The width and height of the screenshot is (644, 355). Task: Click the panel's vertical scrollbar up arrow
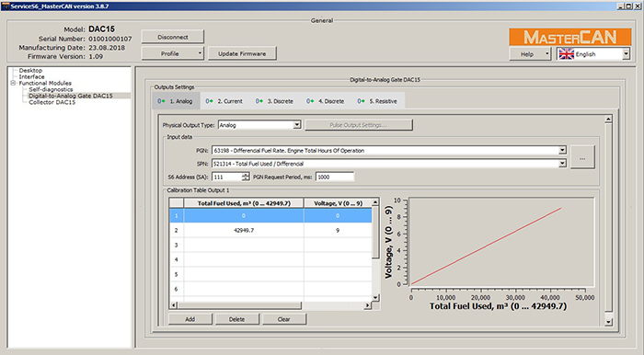[x=609, y=119]
